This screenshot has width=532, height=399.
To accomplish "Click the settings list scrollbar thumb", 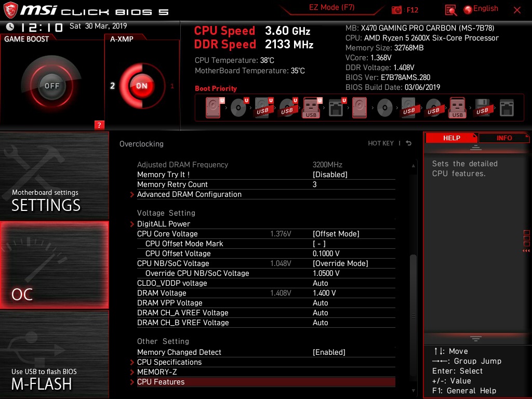I will tap(413, 314).
